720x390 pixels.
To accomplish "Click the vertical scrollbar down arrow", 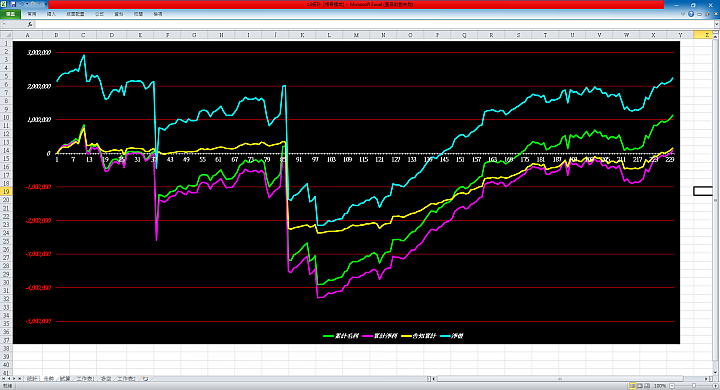I will click(x=715, y=373).
